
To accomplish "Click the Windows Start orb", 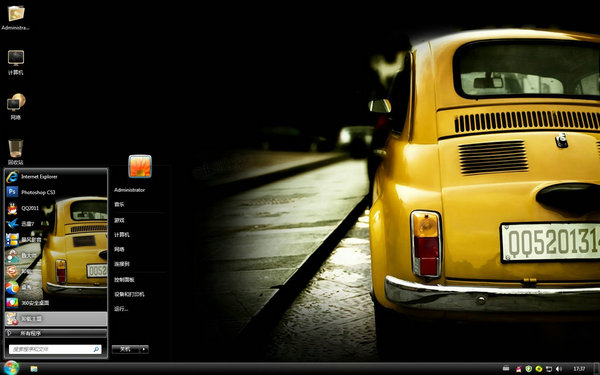I will pos(11,368).
